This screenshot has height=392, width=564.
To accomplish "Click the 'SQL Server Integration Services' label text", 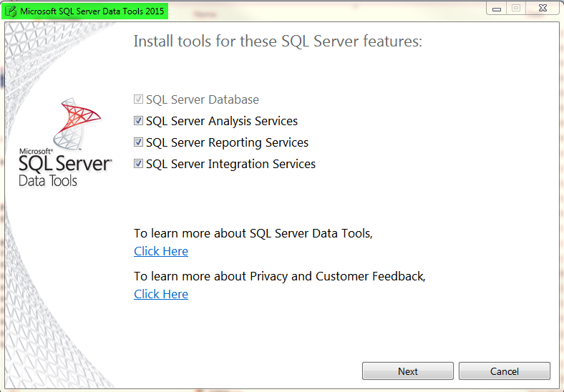I will pyautogui.click(x=231, y=164).
